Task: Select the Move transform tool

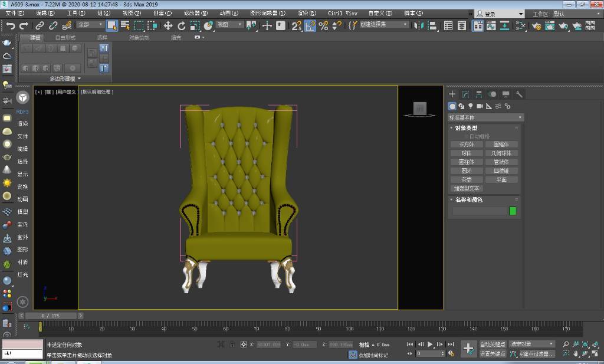Action: click(168, 25)
